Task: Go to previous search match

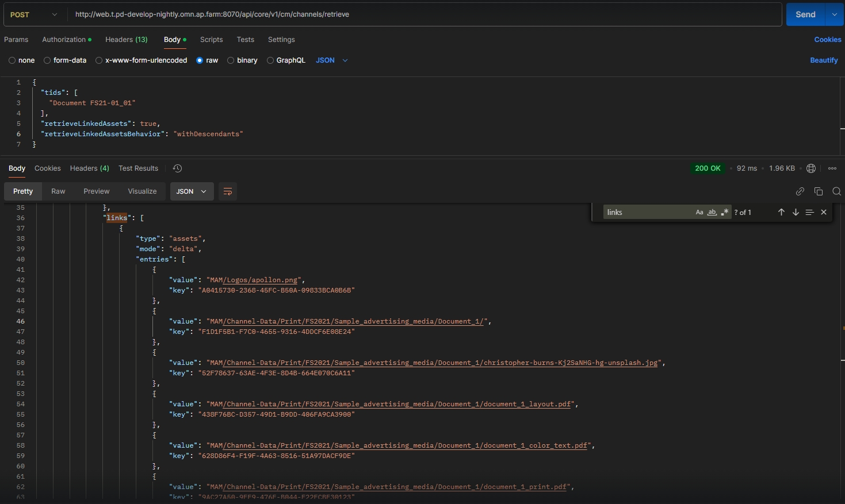Action: [781, 212]
